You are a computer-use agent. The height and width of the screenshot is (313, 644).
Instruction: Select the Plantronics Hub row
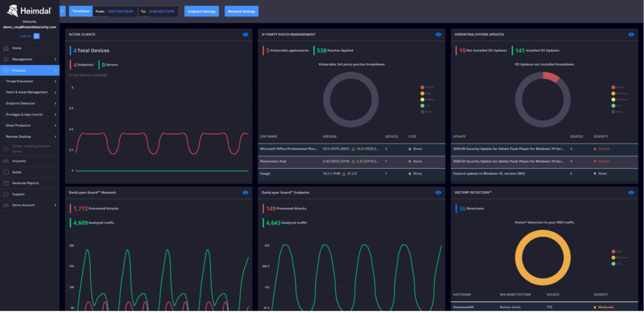coord(351,162)
